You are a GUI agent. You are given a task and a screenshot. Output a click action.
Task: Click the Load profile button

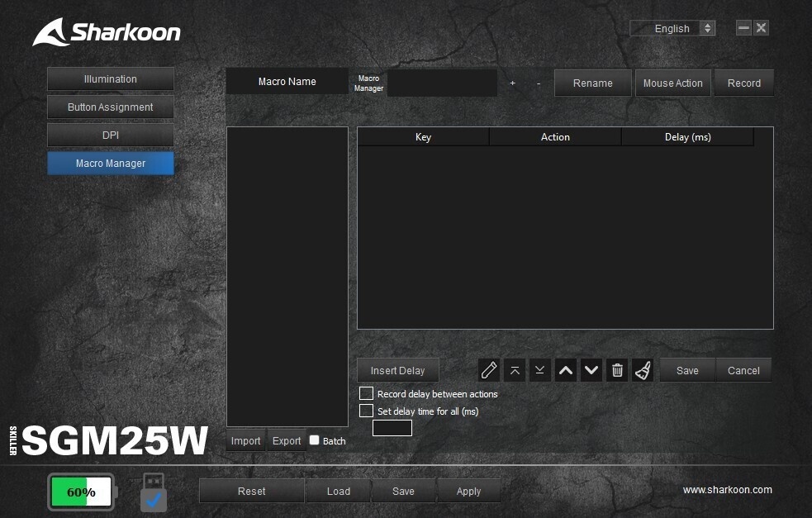click(x=339, y=491)
